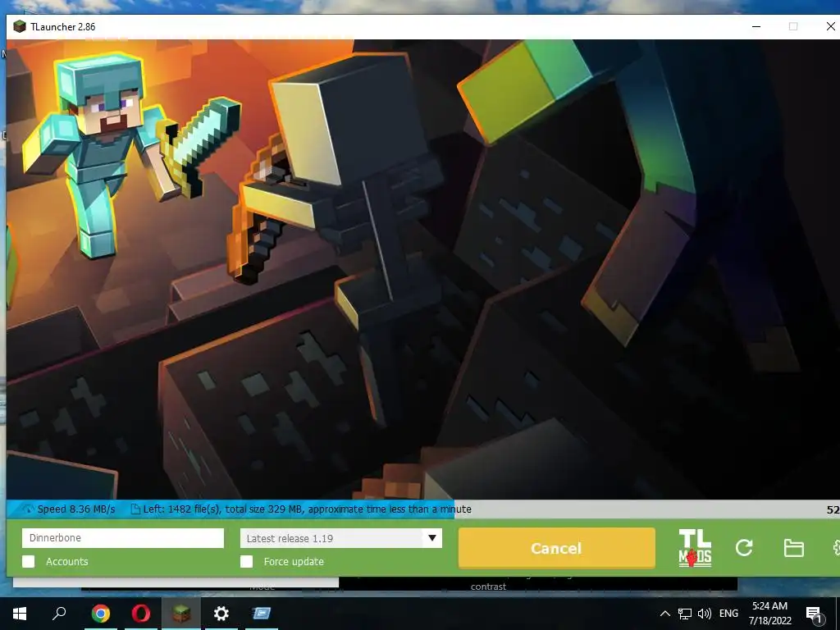Viewport: 840px width, 630px height.
Task: Open the Latest release 1.19 version dropdown
Action: (341, 538)
